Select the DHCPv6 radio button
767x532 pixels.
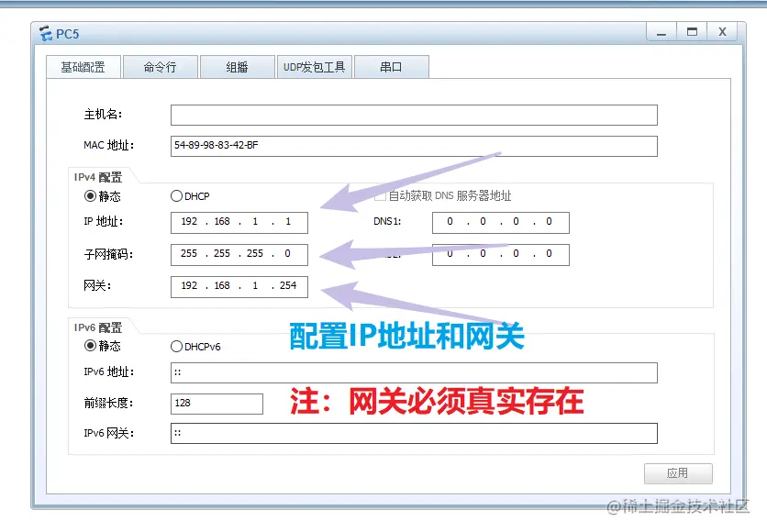[x=176, y=346]
